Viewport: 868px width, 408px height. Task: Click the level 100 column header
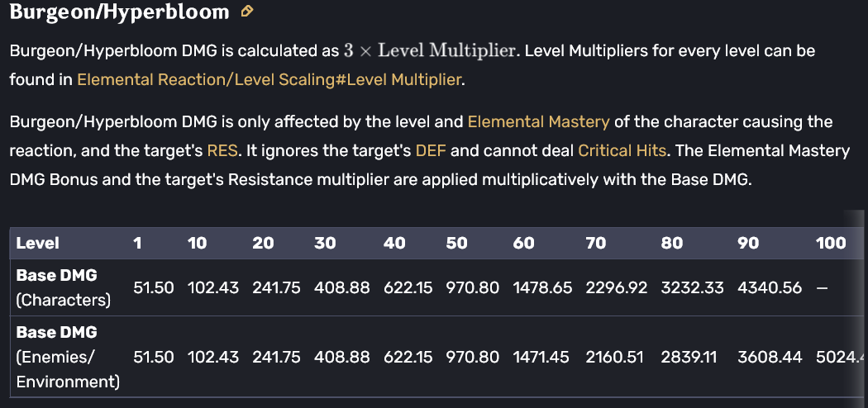click(830, 243)
